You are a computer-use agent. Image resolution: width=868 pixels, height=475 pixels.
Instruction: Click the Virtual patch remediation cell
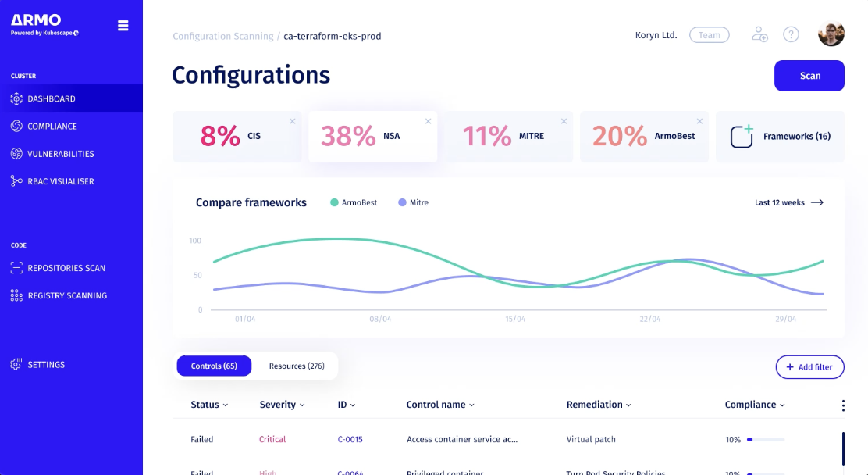click(591, 439)
